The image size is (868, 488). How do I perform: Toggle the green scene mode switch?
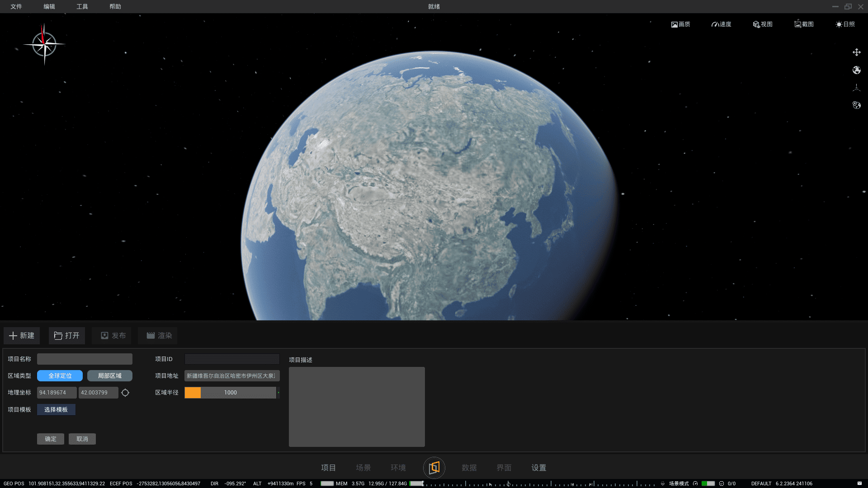point(708,483)
